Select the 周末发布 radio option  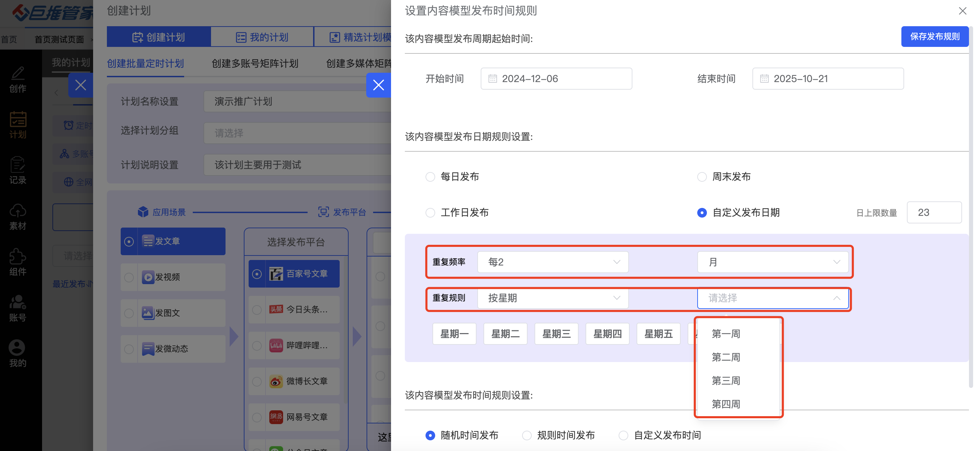pos(701,177)
